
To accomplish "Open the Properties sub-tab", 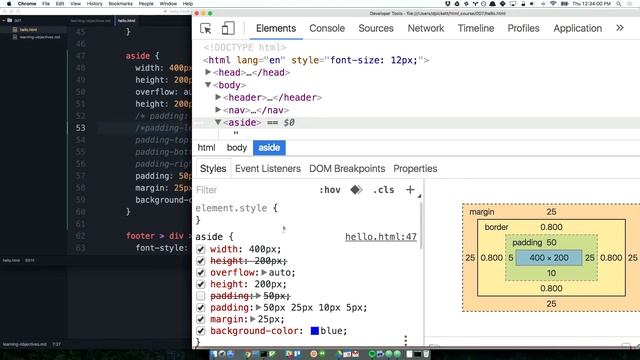I will tap(415, 169).
